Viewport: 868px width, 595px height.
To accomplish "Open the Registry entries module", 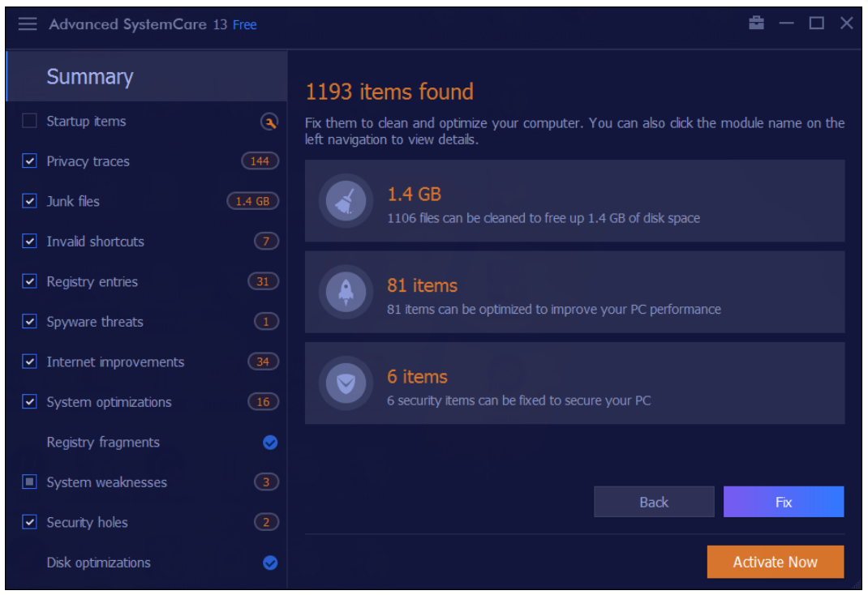I will (x=92, y=281).
